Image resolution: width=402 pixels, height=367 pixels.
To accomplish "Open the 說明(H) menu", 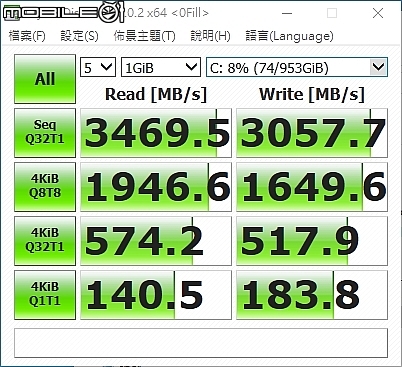I will [x=210, y=36].
